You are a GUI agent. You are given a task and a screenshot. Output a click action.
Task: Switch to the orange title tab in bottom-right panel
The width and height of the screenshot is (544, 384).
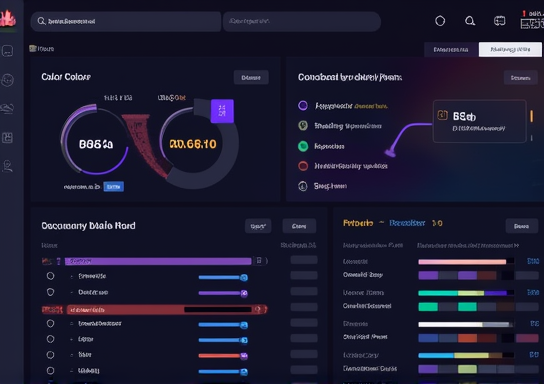pos(358,223)
